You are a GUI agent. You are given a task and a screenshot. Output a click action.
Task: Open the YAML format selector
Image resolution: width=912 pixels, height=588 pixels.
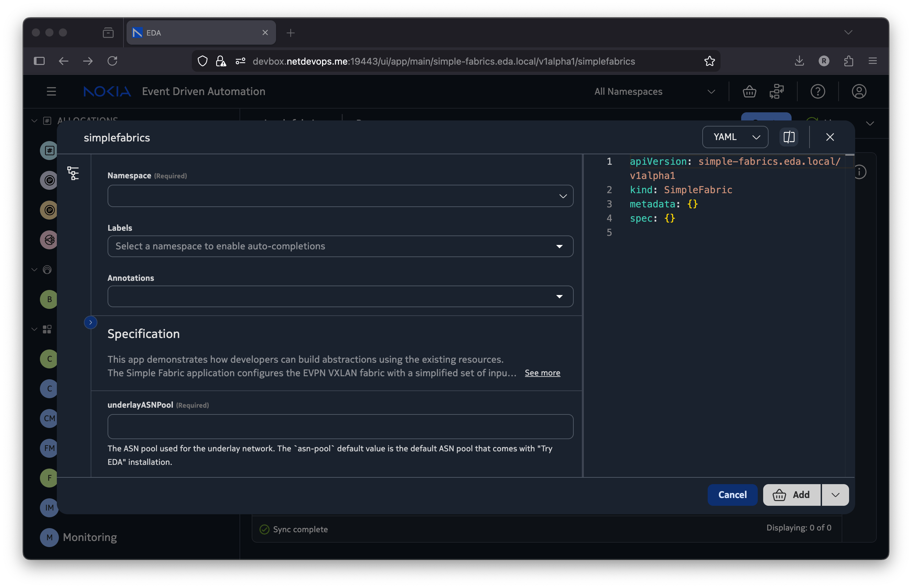735,137
